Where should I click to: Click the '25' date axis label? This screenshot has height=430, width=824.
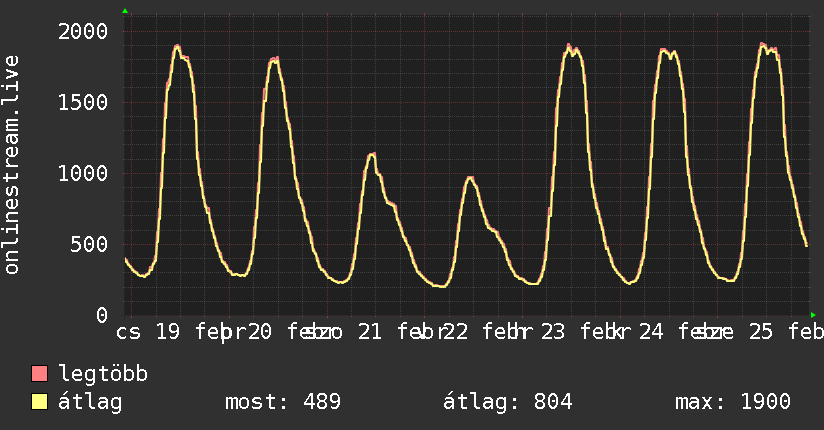click(761, 332)
